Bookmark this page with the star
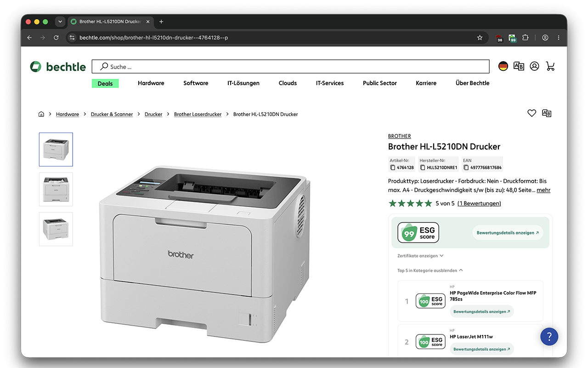Screen dimensions: 588x368 [x=480, y=38]
